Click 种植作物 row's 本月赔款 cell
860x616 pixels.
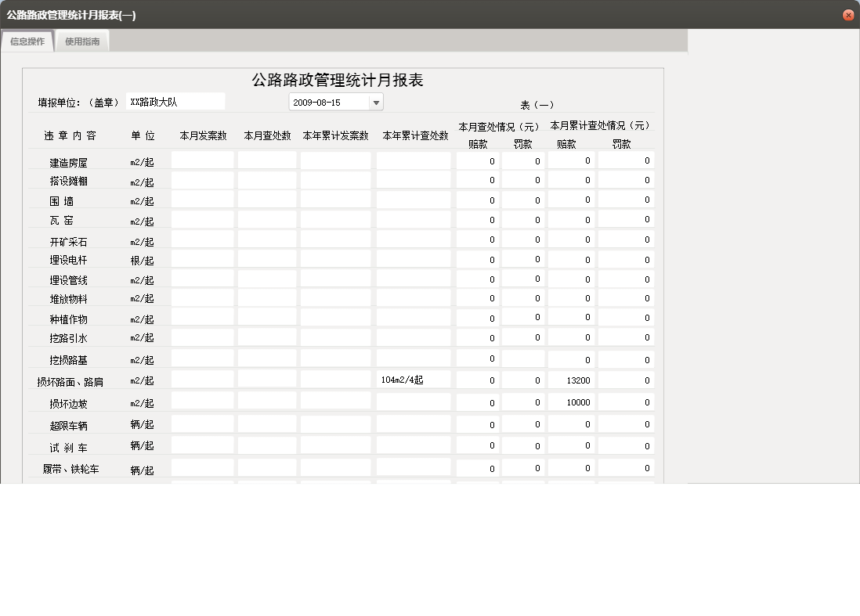[477, 317]
